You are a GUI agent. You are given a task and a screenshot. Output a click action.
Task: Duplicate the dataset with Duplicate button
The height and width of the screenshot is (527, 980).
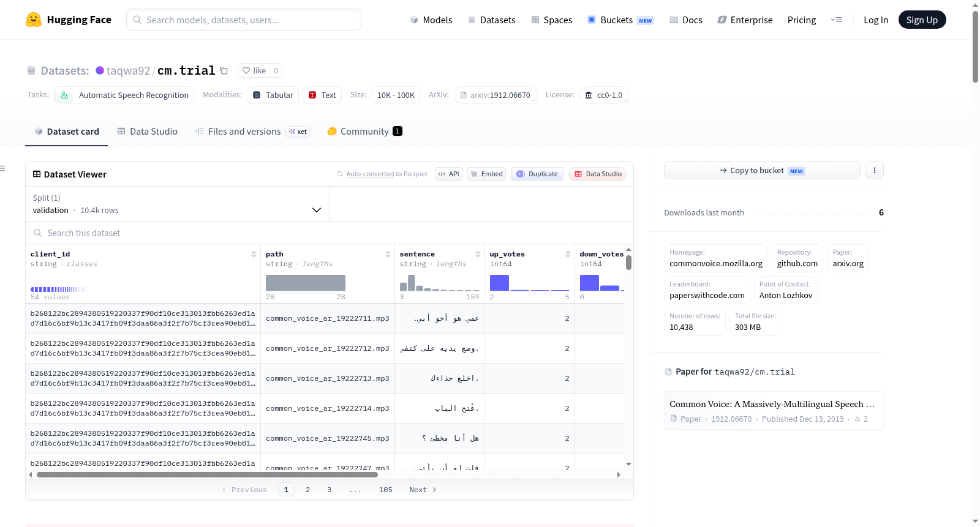point(537,174)
